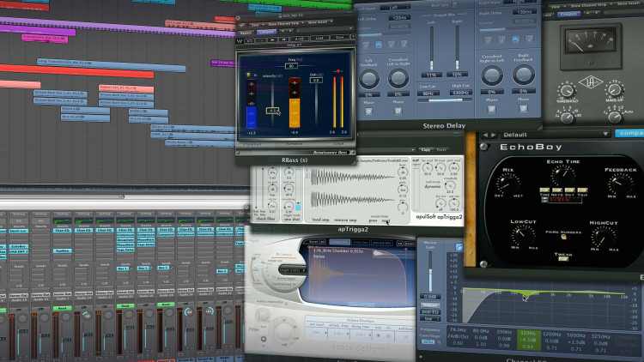The width and height of the screenshot is (644, 362).
Task: Click compare button in EchoBoy header
Action: click(x=629, y=133)
